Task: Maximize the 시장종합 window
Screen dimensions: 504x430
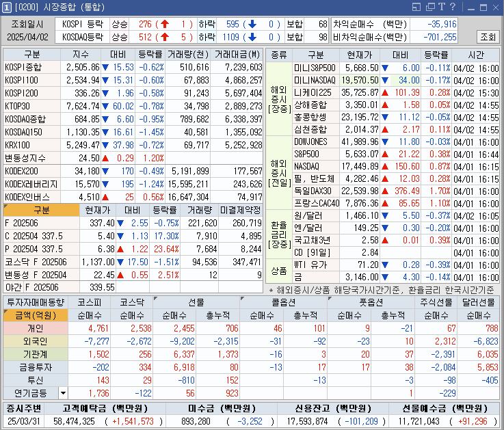Action: [x=483, y=8]
